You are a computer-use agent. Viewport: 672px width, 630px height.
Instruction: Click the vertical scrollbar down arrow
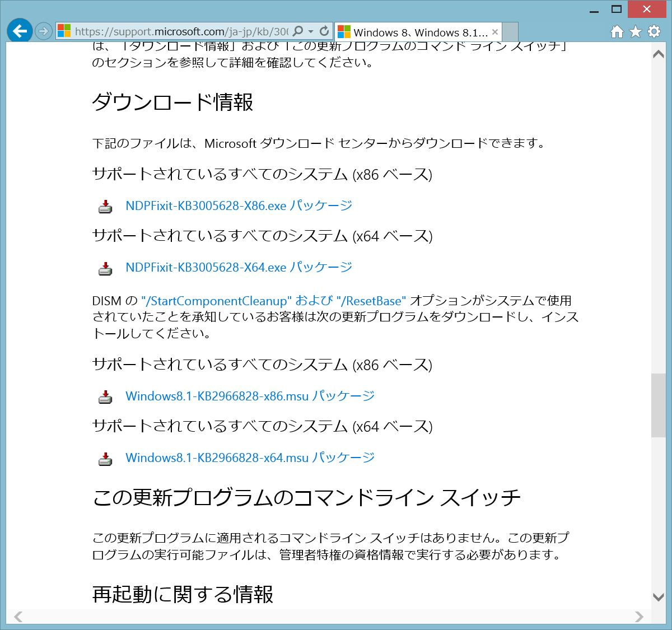point(659,597)
